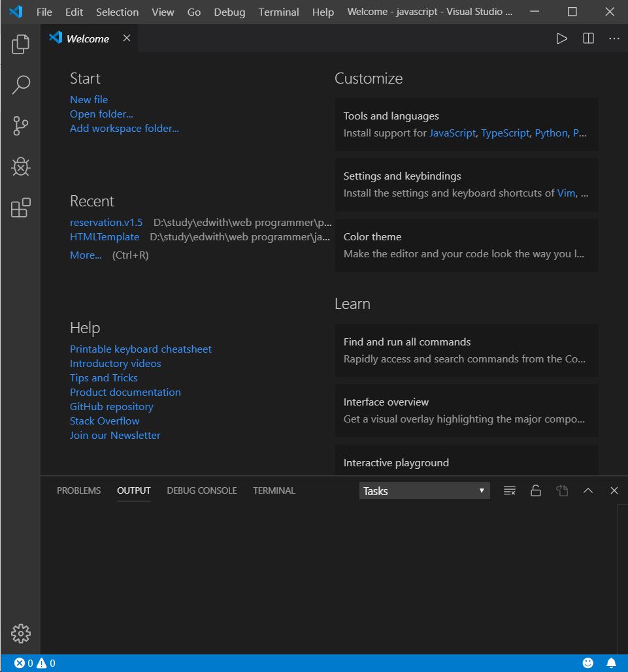
Task: Open the Debug view with bug icon
Action: pyautogui.click(x=20, y=167)
